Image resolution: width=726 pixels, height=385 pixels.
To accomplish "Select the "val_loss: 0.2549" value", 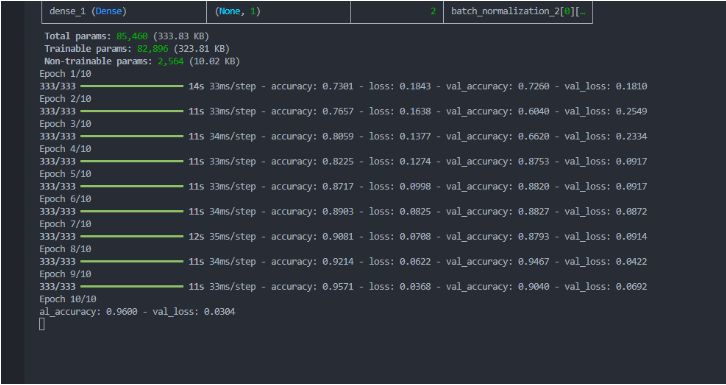I will (606, 111).
